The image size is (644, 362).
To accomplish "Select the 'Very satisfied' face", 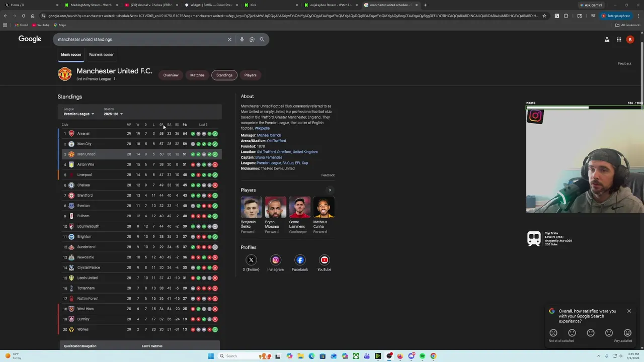I will click(x=627, y=333).
